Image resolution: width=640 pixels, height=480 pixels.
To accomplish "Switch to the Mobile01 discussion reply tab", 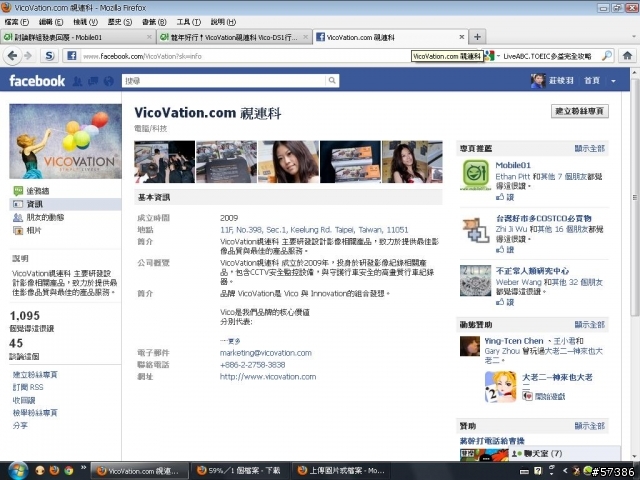I will 78,37.
